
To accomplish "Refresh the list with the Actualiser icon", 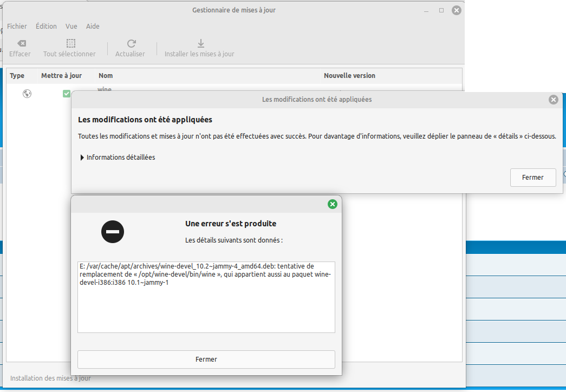I will [131, 44].
